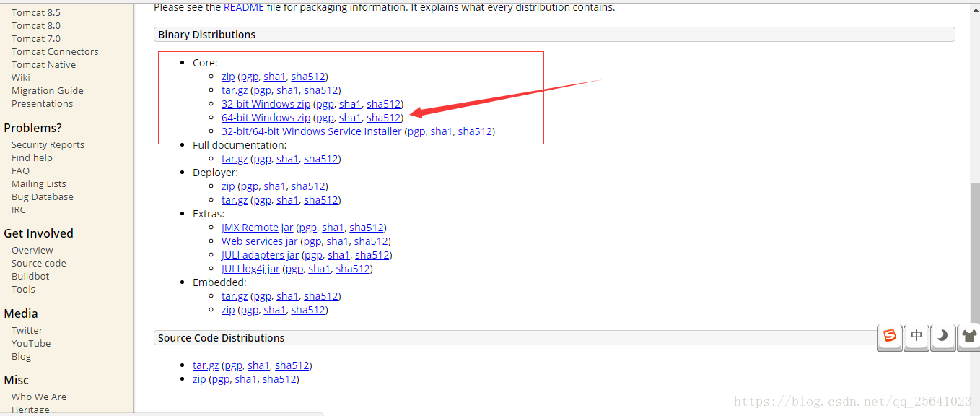Download the 64-bit Windows zip
This screenshot has width=980, height=416.
point(266,118)
